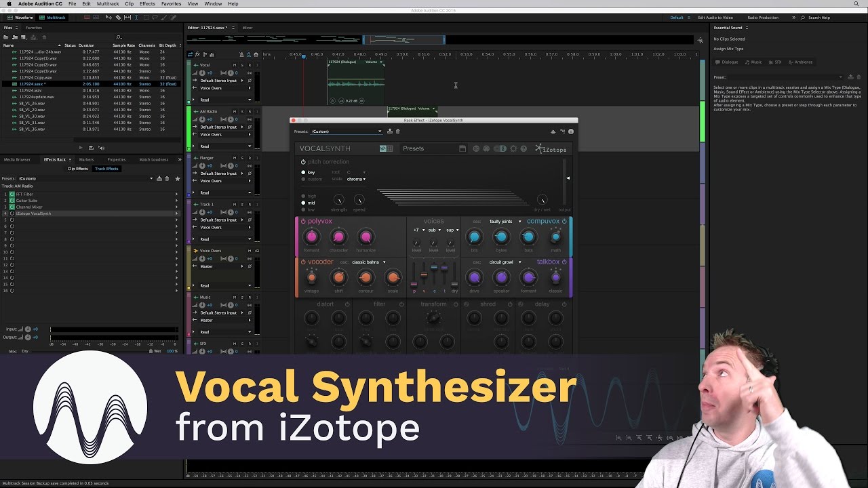Select the Time Selection tool
The width and height of the screenshot is (868, 488).
[136, 18]
